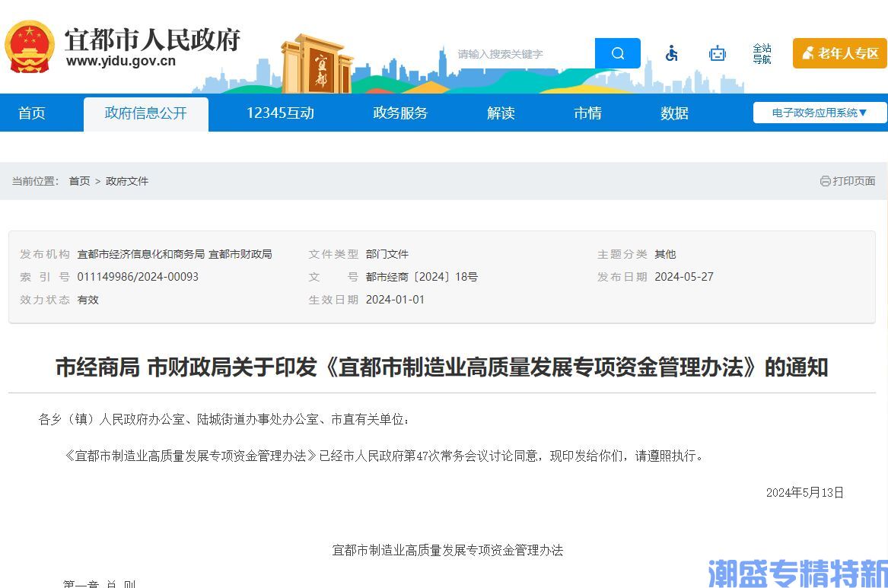Open the 政务服务 tab

coord(400,113)
